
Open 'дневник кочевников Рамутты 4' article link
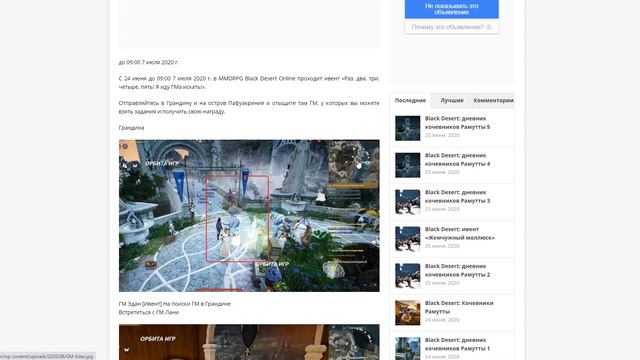click(x=457, y=160)
